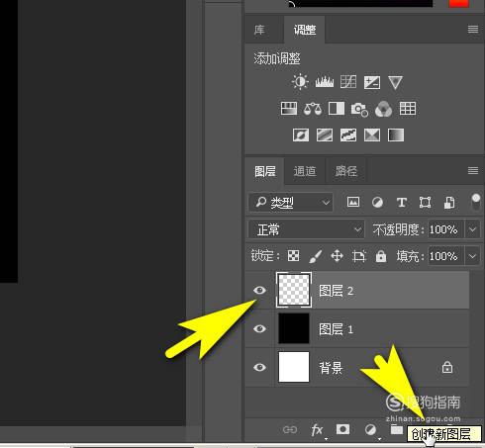
Task: Filter layers by pixel layers
Action: pos(353,202)
